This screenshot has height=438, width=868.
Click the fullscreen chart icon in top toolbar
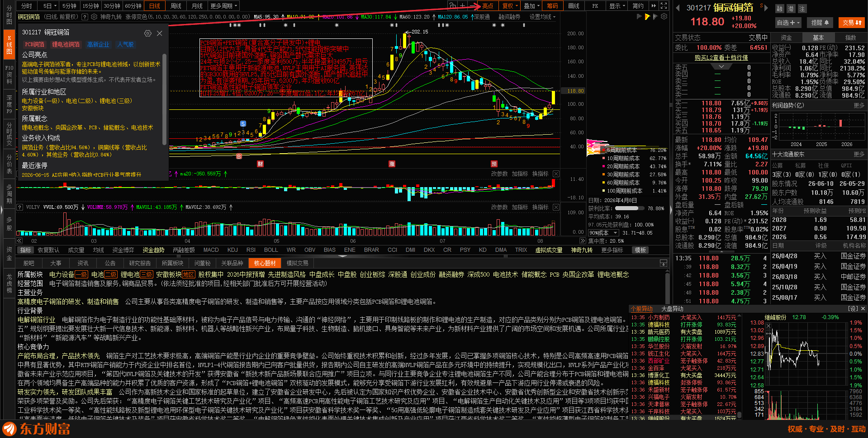[664, 6]
